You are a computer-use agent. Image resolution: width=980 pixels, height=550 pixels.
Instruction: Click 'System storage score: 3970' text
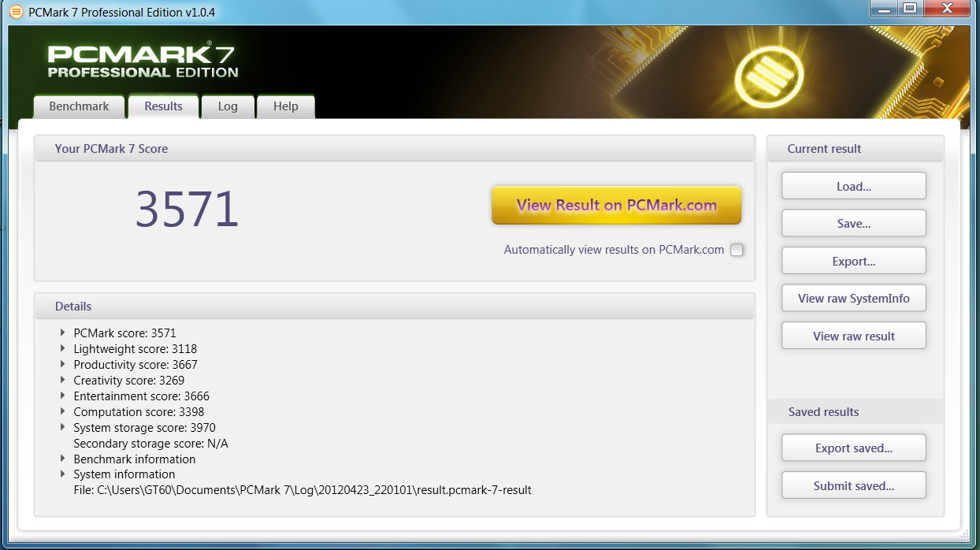(144, 428)
